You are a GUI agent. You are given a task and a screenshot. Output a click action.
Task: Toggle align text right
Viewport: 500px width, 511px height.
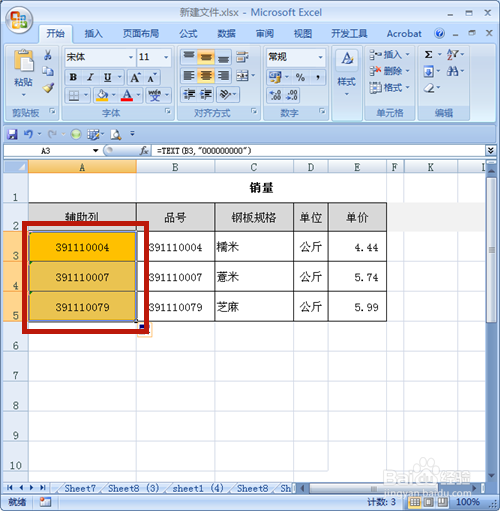(x=223, y=76)
